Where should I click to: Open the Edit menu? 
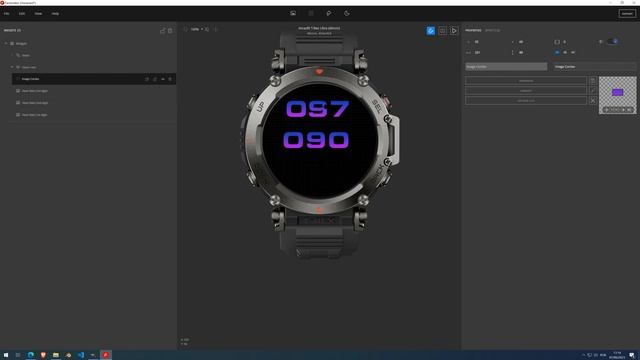tap(22, 13)
